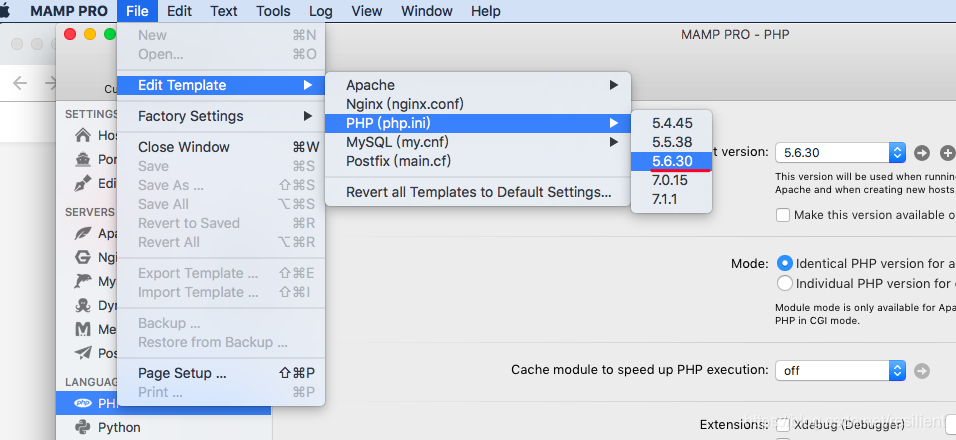This screenshot has width=956, height=440.
Task: Open the Text menu
Action: 224,11
